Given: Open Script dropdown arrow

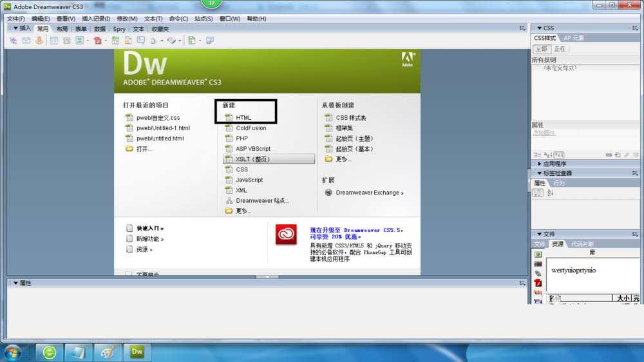Looking at the screenshot, I should point(180,41).
